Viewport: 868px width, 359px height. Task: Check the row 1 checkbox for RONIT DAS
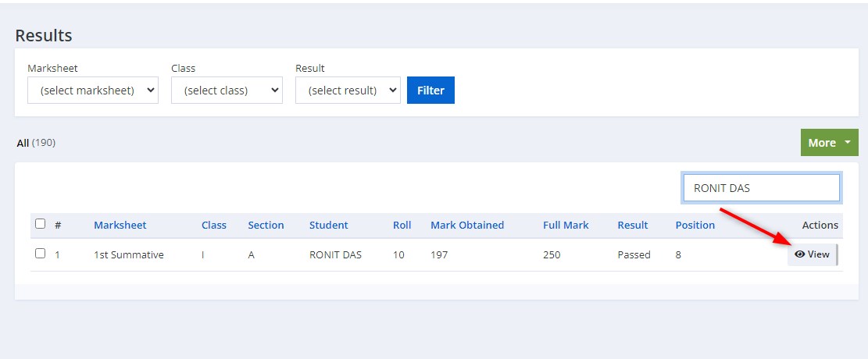tap(40, 254)
